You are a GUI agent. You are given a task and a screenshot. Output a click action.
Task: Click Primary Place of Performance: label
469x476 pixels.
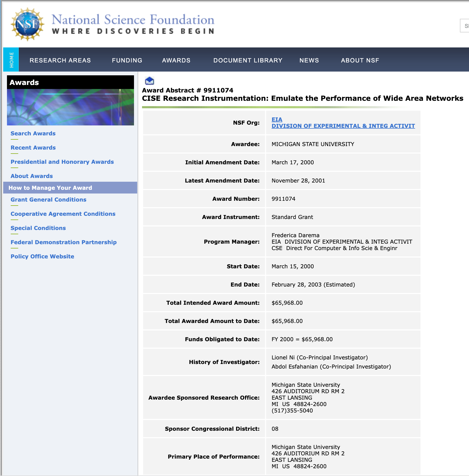[x=214, y=457]
